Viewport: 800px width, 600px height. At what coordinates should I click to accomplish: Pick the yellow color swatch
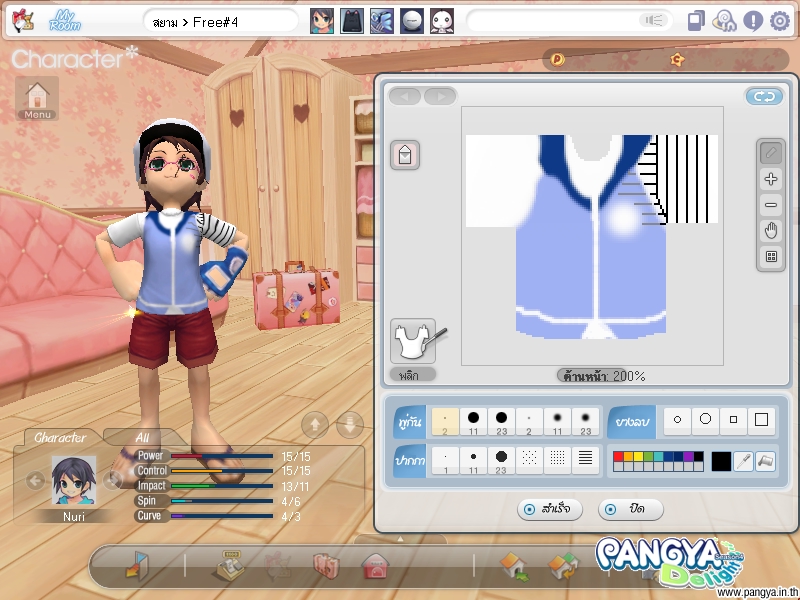point(638,457)
